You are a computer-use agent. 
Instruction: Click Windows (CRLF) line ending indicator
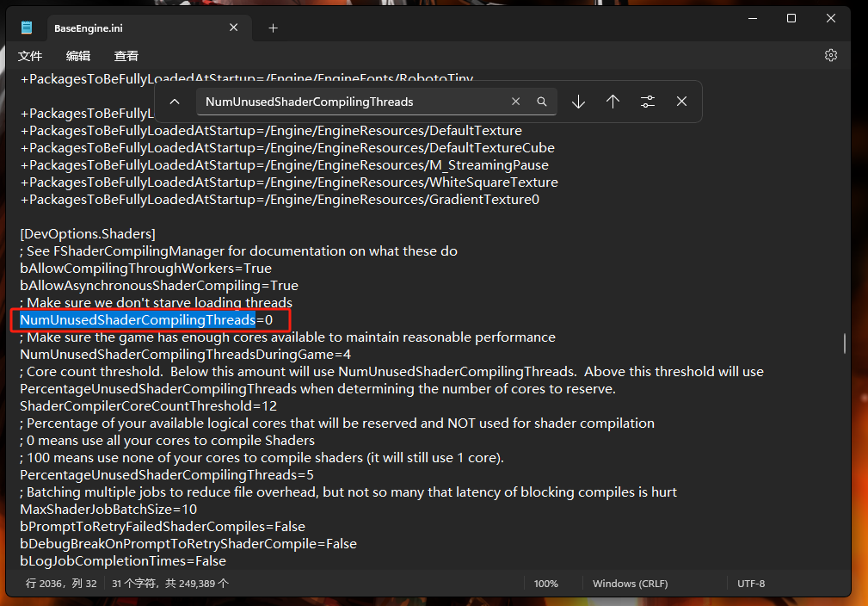coord(630,584)
